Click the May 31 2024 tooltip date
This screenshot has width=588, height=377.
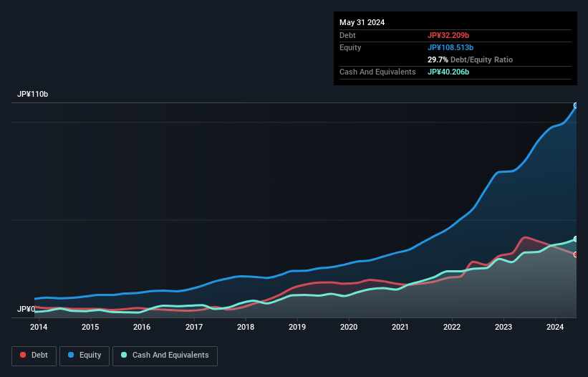pyautogui.click(x=362, y=22)
